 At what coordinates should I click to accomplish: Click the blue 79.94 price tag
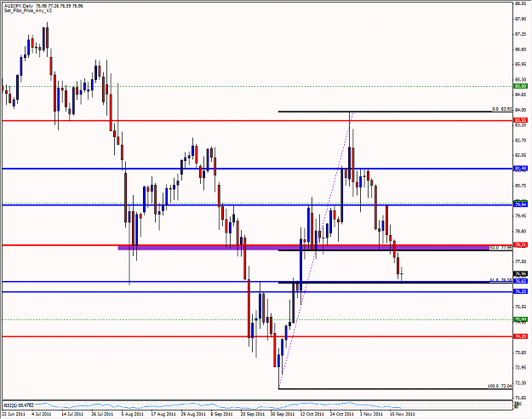pos(521,204)
